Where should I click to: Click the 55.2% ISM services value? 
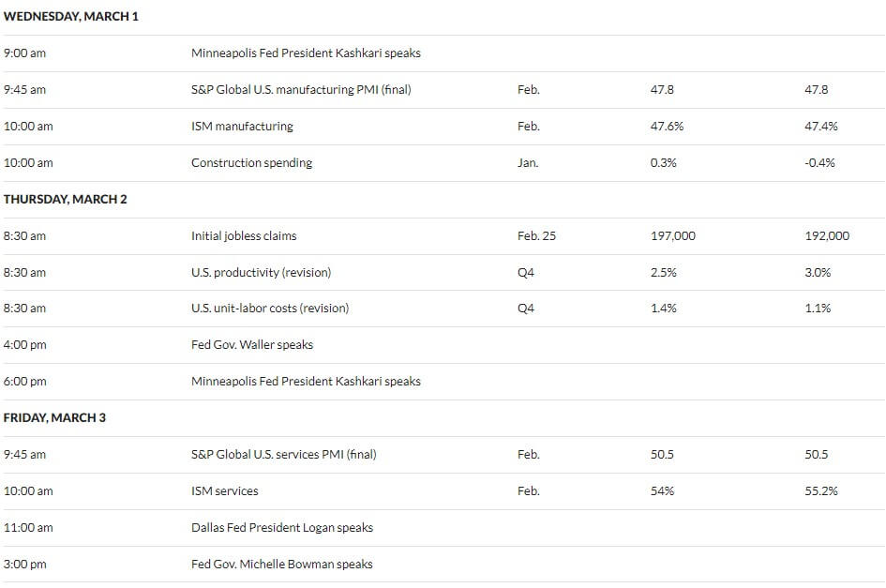[x=821, y=491]
